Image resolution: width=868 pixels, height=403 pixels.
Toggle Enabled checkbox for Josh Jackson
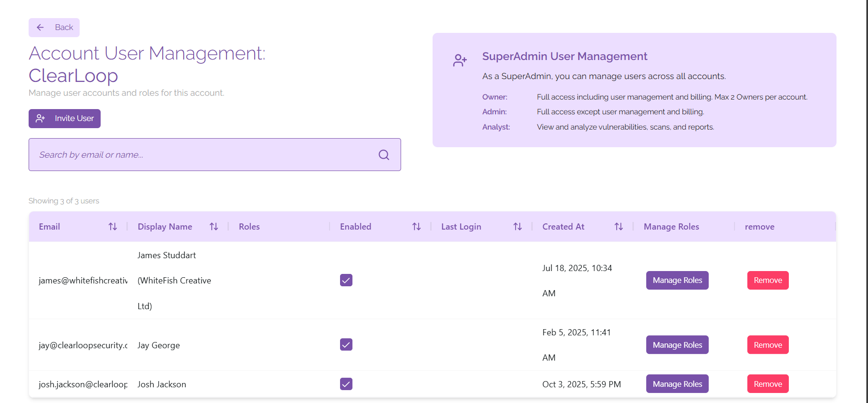tap(346, 384)
